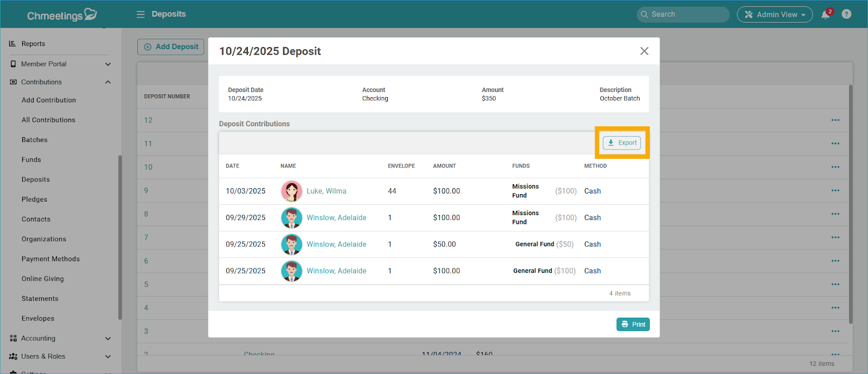Go to the Pledges page
868x374 pixels.
tap(35, 199)
